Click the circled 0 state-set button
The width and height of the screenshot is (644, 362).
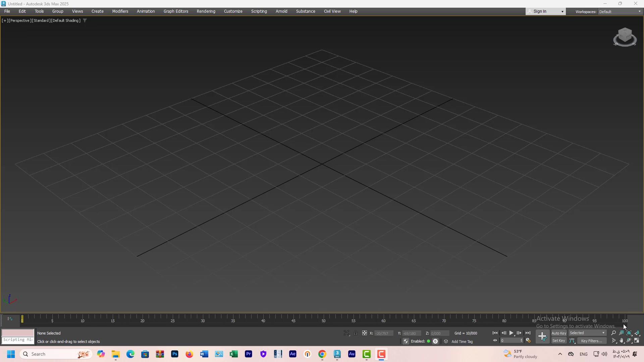435,341
